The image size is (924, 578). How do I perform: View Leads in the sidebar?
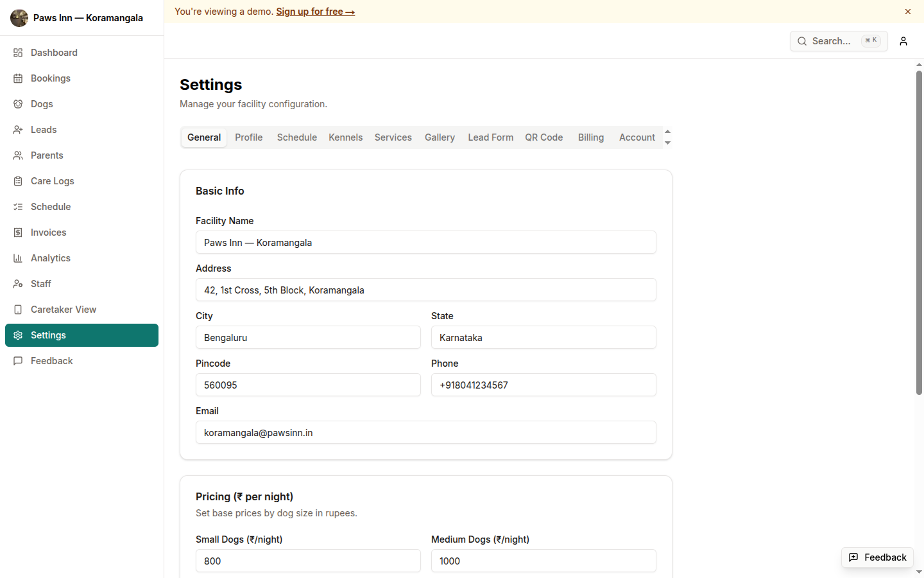(43, 129)
